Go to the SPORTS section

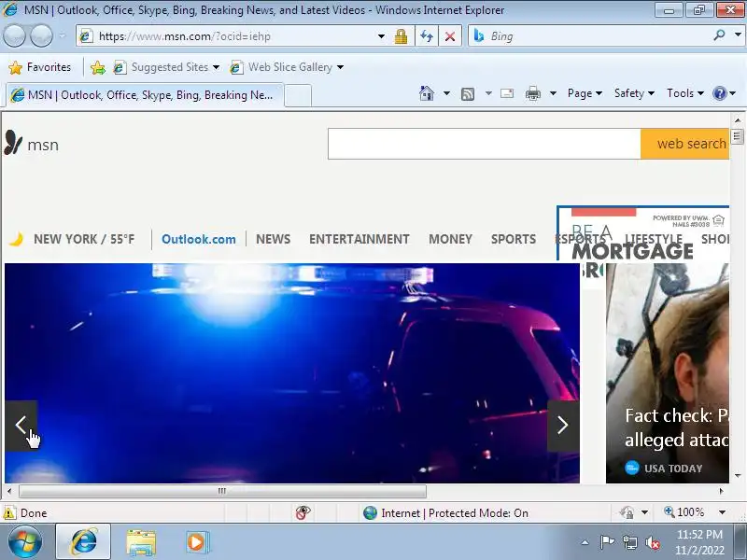click(x=514, y=239)
